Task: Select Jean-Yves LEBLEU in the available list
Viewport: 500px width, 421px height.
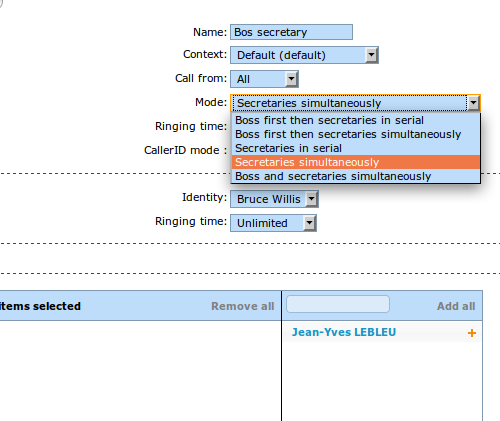Action: pos(344,332)
